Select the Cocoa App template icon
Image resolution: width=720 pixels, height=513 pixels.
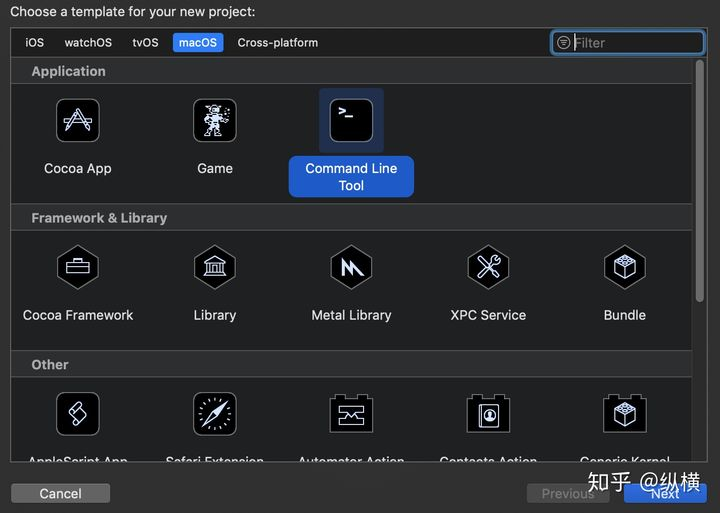tap(78, 120)
